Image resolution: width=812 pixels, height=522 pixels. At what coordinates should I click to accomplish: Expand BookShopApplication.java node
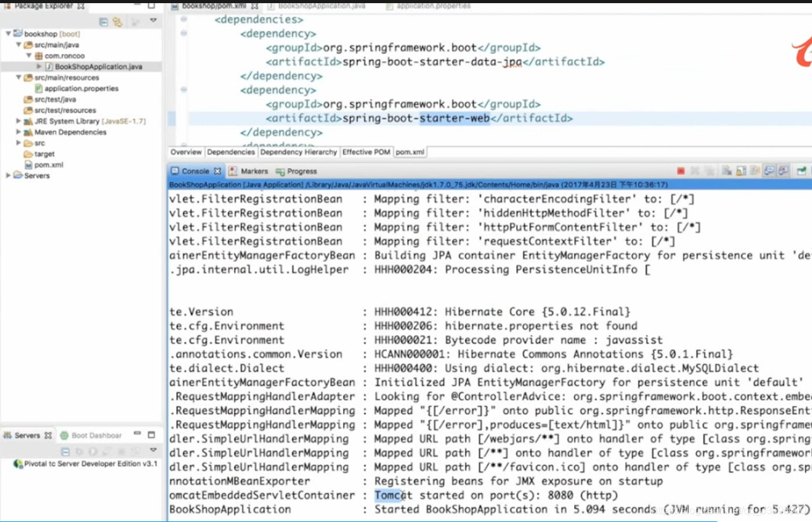pyautogui.click(x=38, y=66)
